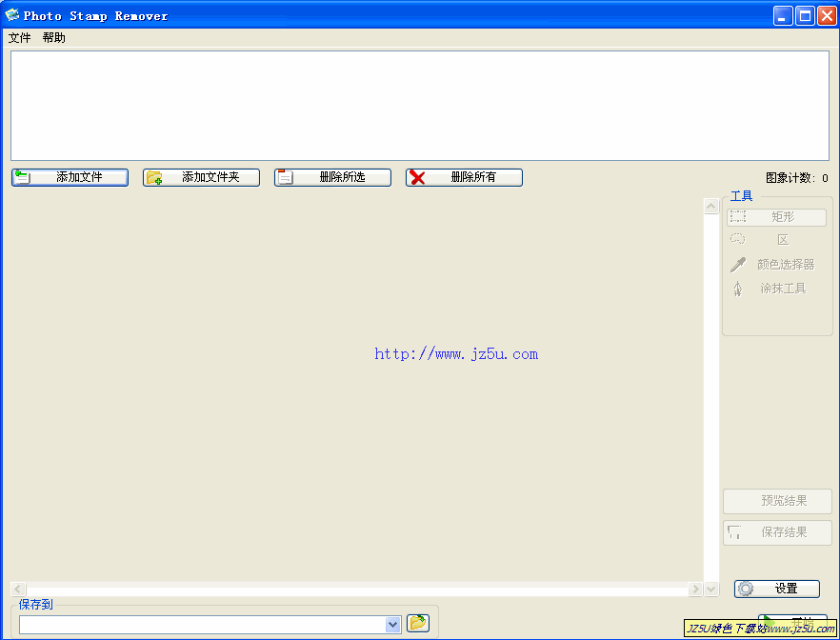Click the 保存结果 save result button
The height and width of the screenshot is (640, 840).
tap(777, 532)
